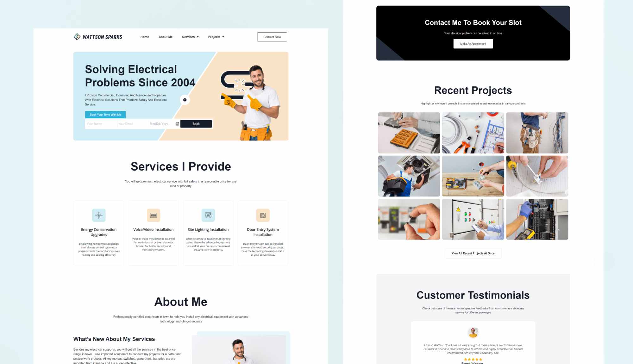Click the Home menu item
Image resolution: width=633 pixels, height=364 pixels.
pos(144,36)
